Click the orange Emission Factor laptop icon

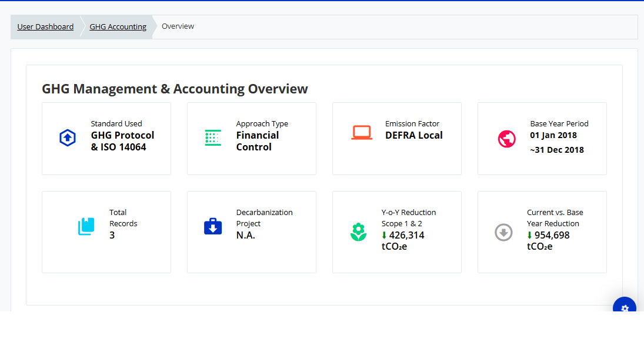coord(362,133)
